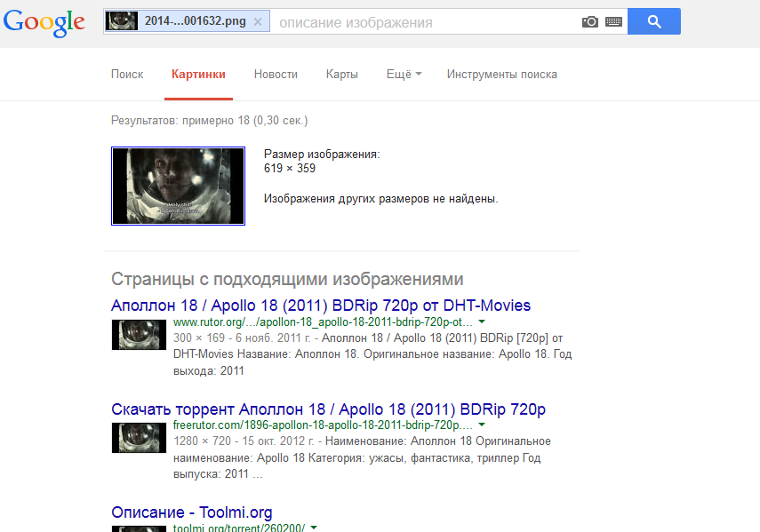Open the Карты tab
Screen dimensions: 760x532
[341, 74]
